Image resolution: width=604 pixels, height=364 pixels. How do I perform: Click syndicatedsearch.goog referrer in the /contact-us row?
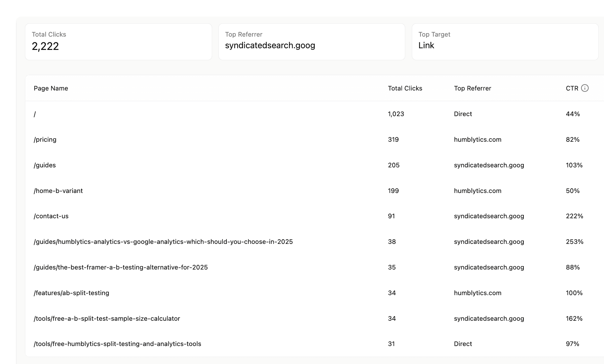pyautogui.click(x=489, y=216)
